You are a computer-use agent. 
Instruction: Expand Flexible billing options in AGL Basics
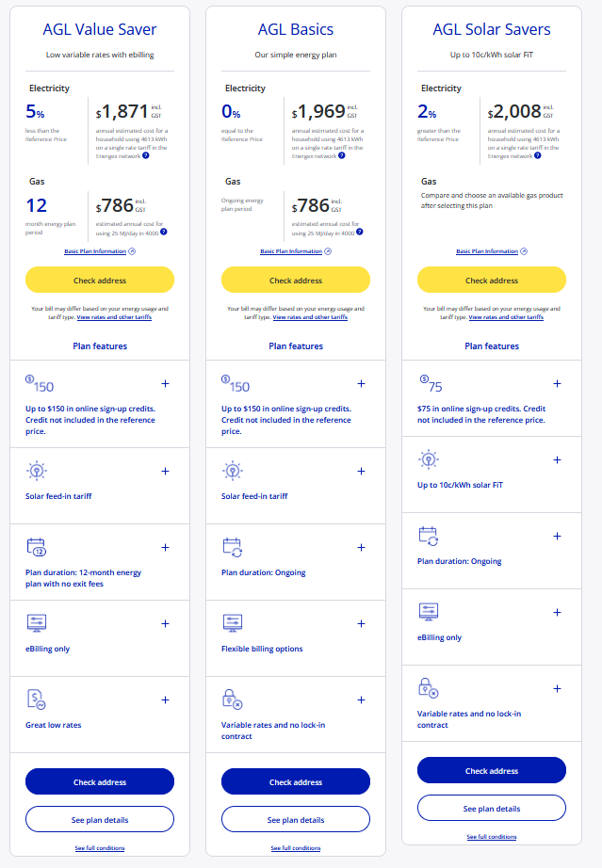361,623
